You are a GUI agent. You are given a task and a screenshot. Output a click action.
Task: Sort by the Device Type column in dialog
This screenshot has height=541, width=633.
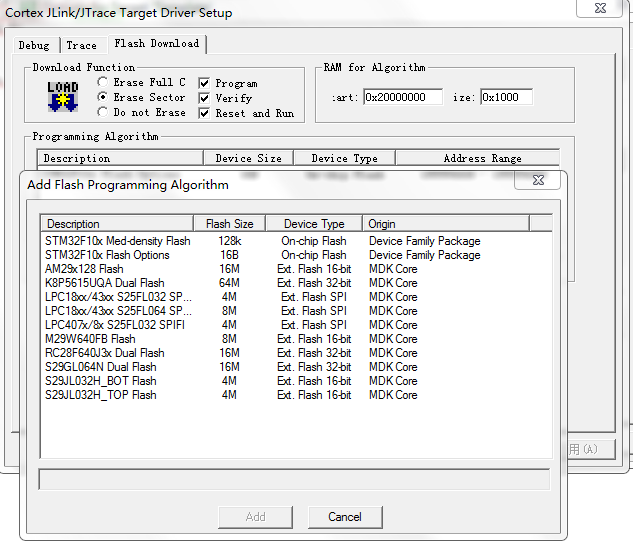point(314,224)
